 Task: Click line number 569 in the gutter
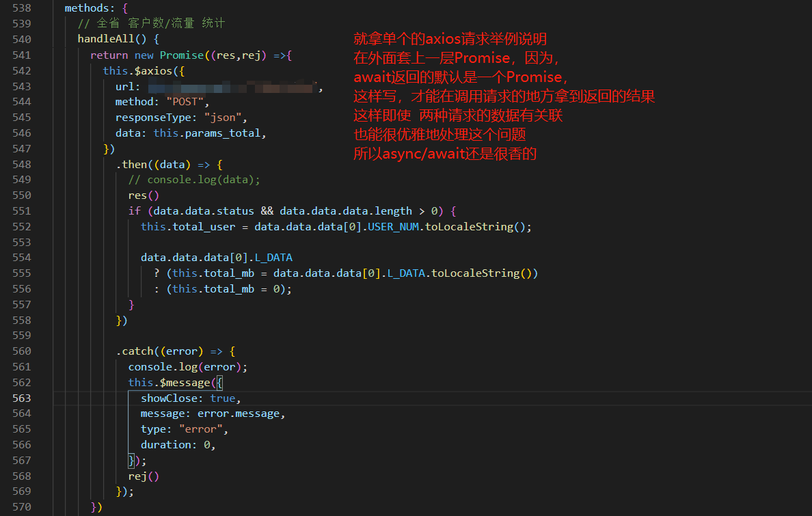tap(22, 491)
